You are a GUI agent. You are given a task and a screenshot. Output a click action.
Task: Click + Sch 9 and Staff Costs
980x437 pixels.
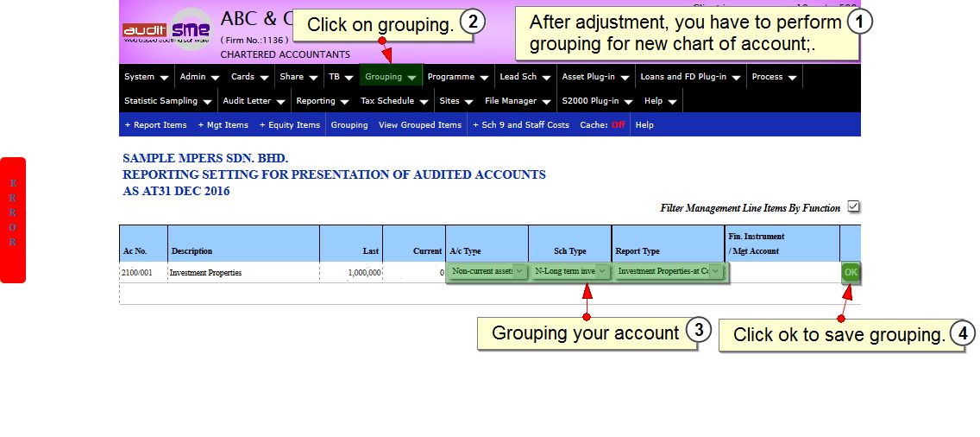point(521,125)
